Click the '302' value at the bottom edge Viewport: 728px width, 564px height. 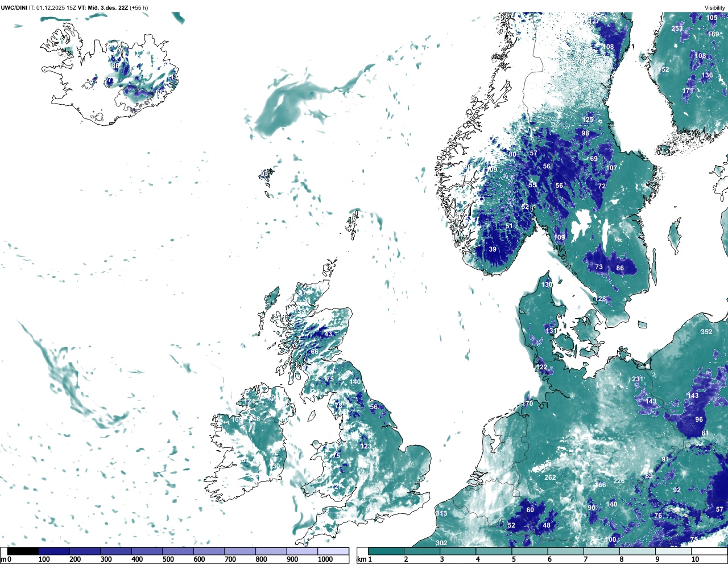click(x=441, y=543)
